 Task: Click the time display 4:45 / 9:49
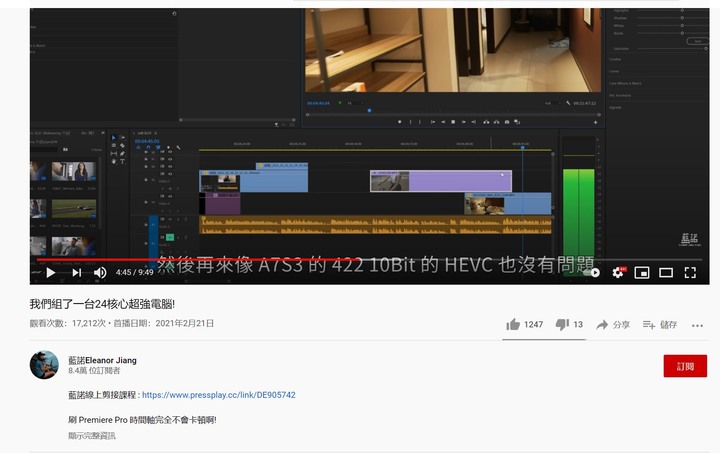[x=135, y=272]
